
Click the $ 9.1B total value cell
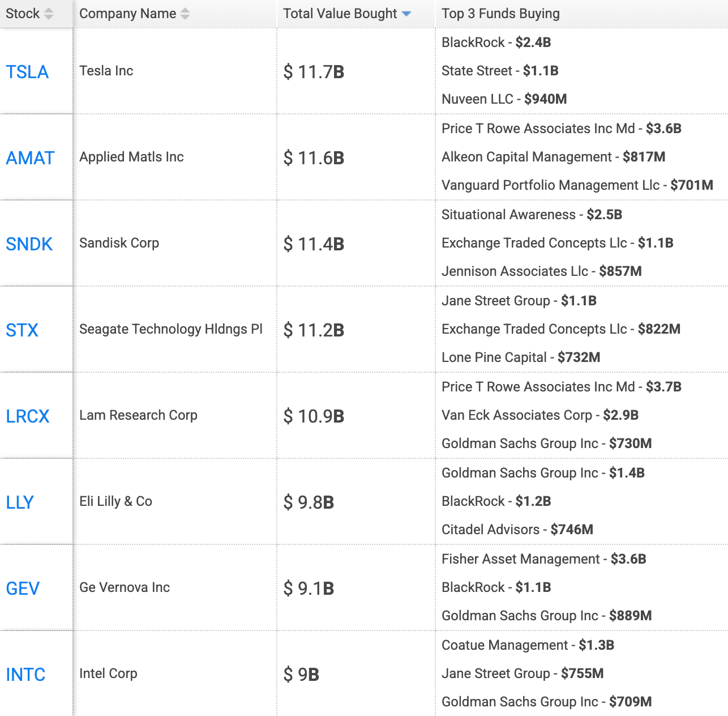309,589
